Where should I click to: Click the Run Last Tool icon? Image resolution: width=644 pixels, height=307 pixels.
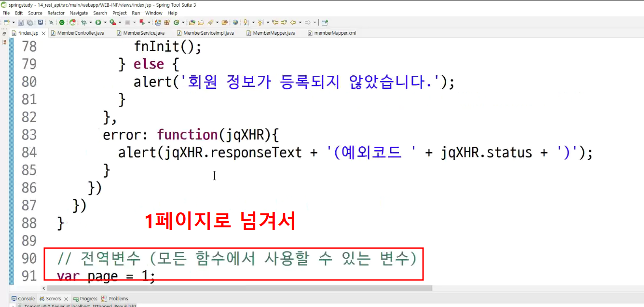click(x=112, y=22)
